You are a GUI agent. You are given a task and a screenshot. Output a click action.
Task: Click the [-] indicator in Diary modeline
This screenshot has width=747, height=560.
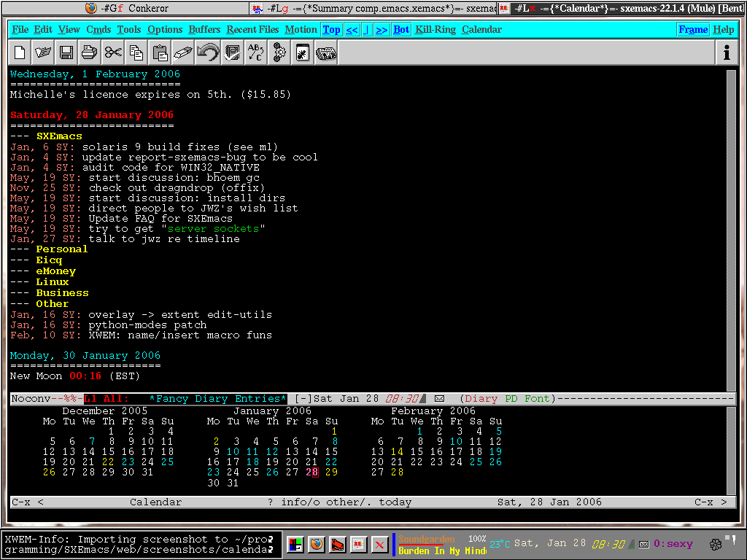pyautogui.click(x=303, y=399)
